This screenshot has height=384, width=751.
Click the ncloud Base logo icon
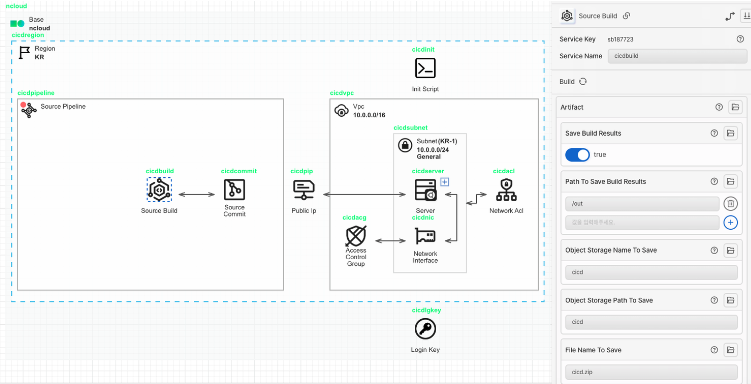click(18, 23)
